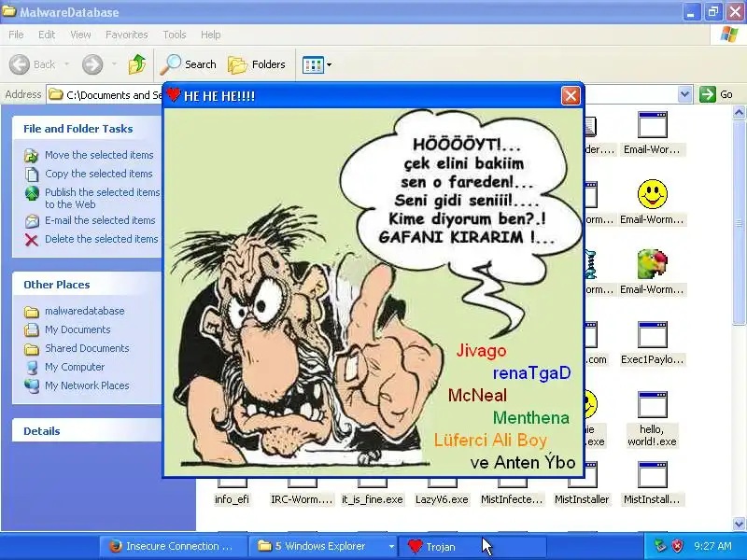Open Back history dropdown arrow

pos(66,64)
